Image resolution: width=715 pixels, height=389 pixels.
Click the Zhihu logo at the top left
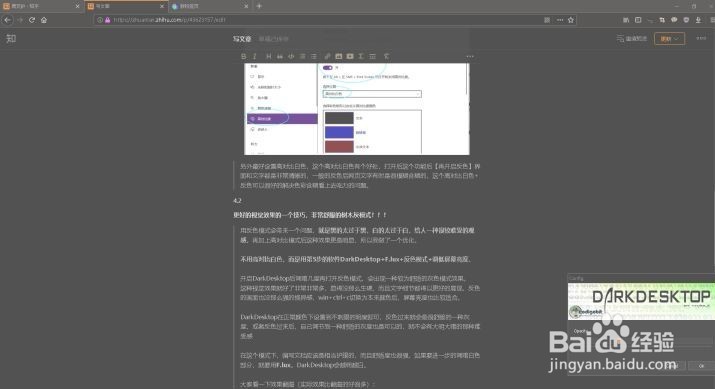[x=11, y=39]
